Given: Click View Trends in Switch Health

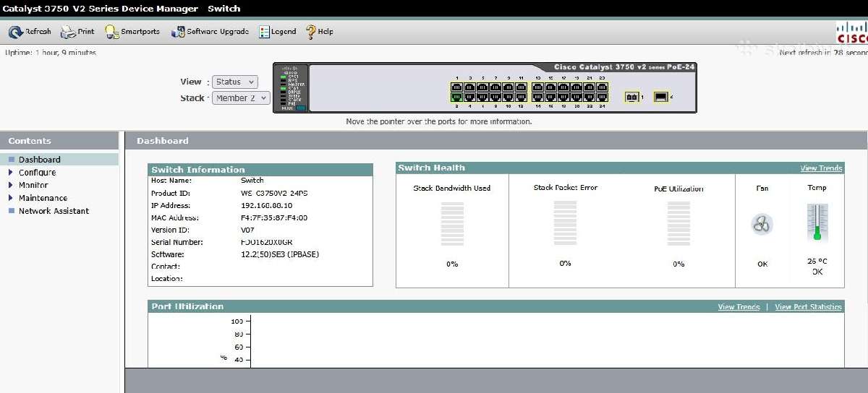Looking at the screenshot, I should (x=821, y=168).
